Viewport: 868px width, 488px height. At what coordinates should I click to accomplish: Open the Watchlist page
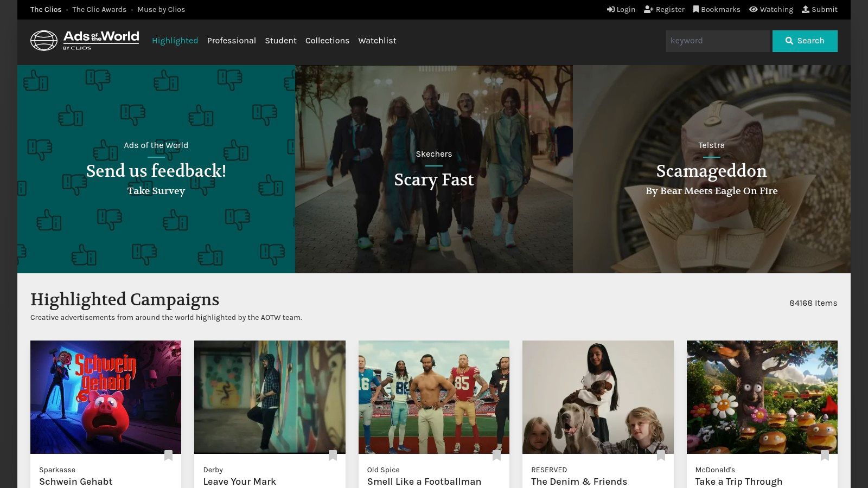pos(377,41)
